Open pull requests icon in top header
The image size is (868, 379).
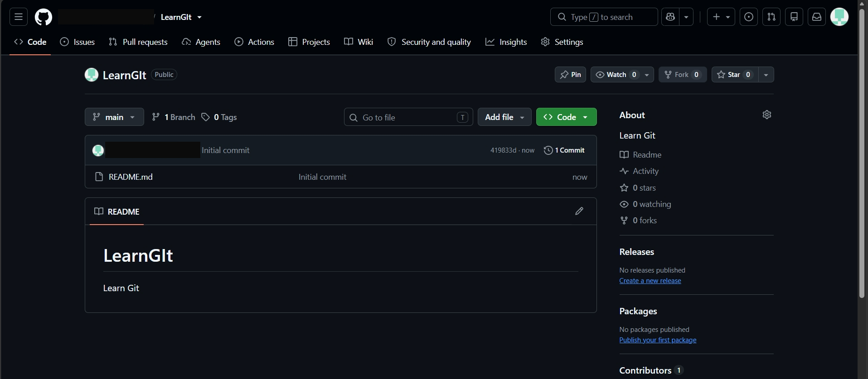[x=771, y=17]
